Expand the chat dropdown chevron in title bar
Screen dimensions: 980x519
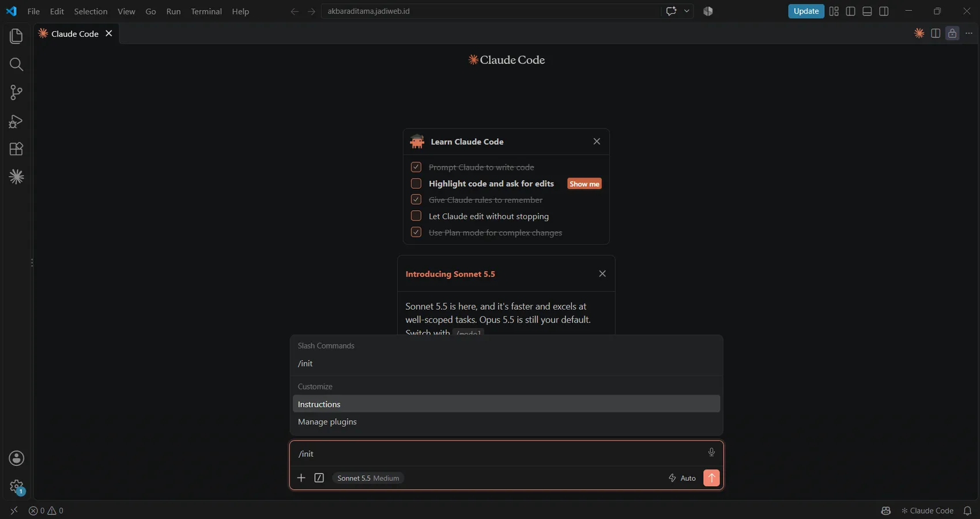click(x=687, y=12)
